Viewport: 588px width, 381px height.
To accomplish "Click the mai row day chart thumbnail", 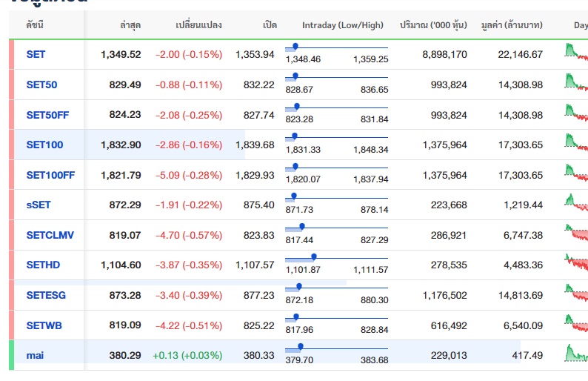I will tap(576, 353).
